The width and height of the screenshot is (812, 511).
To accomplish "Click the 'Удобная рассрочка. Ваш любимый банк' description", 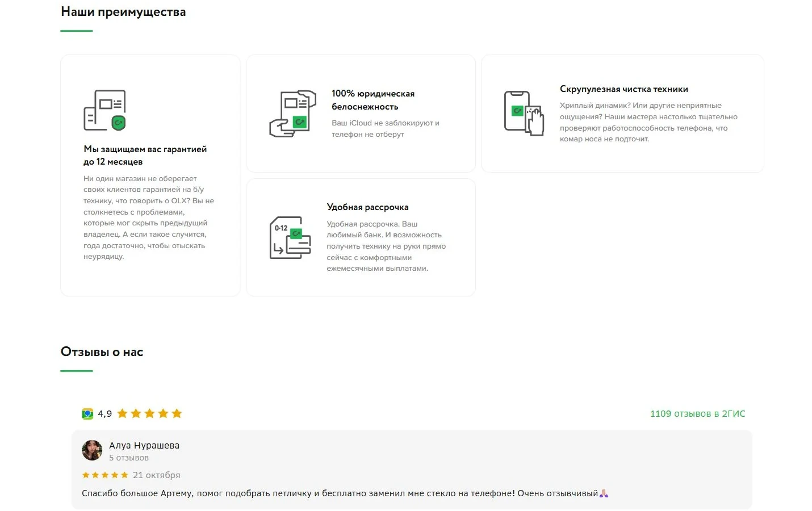I will pos(386,246).
